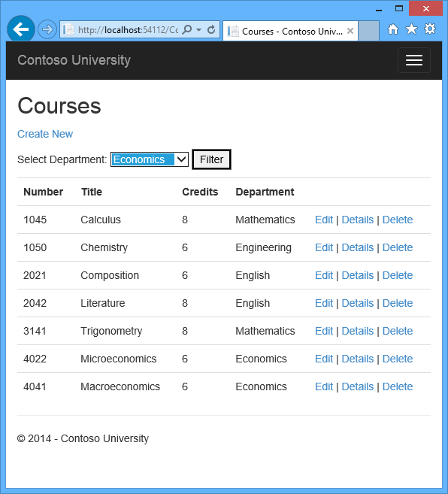
Task: Open the Create New link
Action: click(45, 134)
